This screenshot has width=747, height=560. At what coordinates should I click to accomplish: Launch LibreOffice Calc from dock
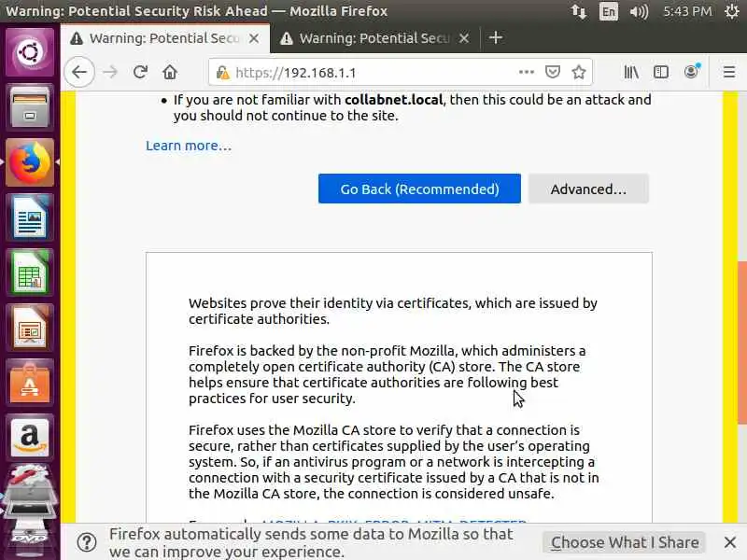tap(30, 273)
